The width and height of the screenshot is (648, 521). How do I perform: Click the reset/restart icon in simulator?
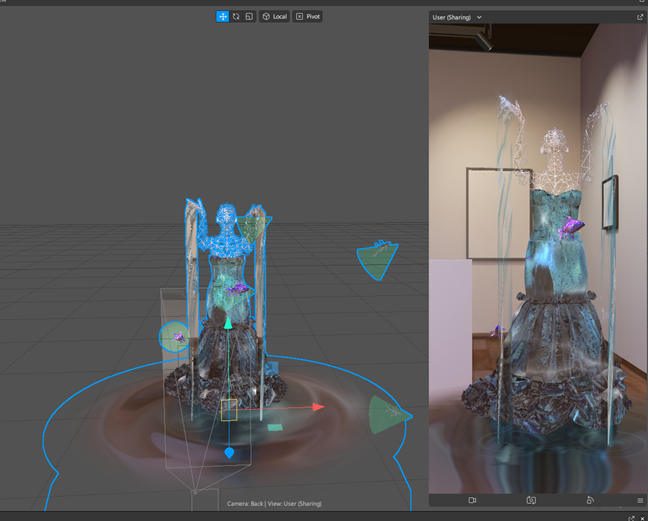(x=590, y=500)
